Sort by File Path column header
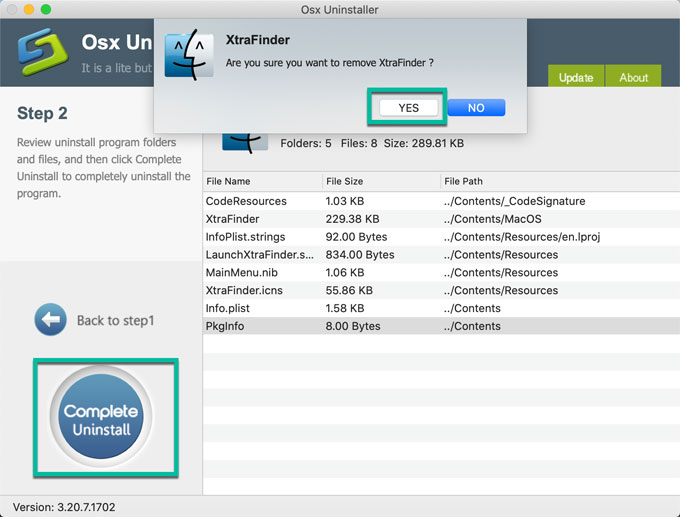Viewport: 680px width, 517px height. click(x=462, y=181)
